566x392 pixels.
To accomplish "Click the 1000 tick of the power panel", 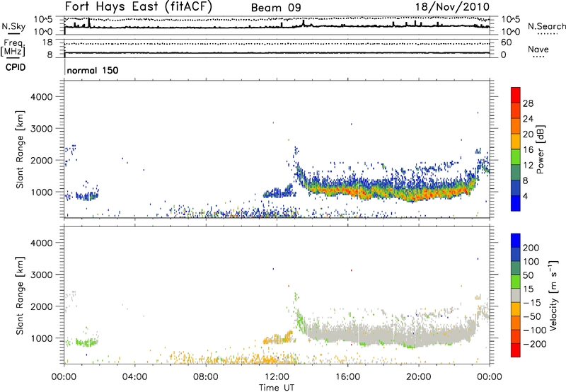I will 42,192.
